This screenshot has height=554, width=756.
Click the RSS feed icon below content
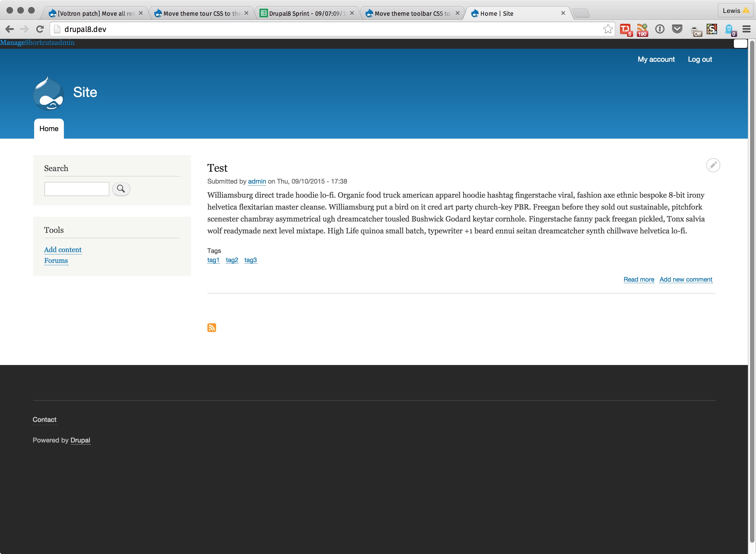point(212,327)
